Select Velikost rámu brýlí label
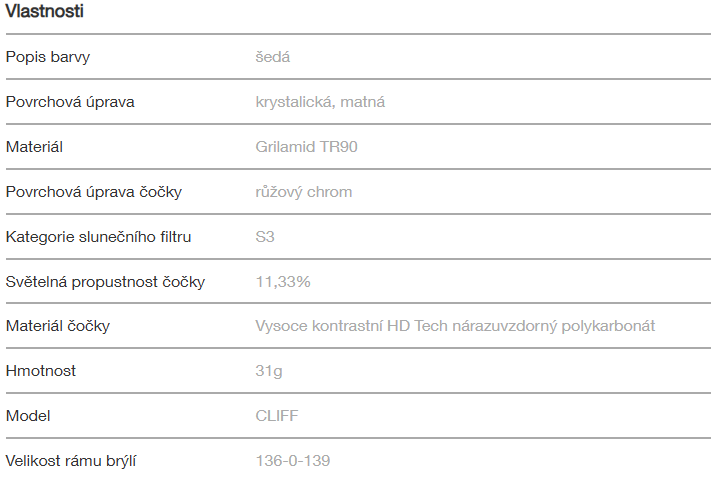This screenshot has width=711, height=478. tap(71, 461)
